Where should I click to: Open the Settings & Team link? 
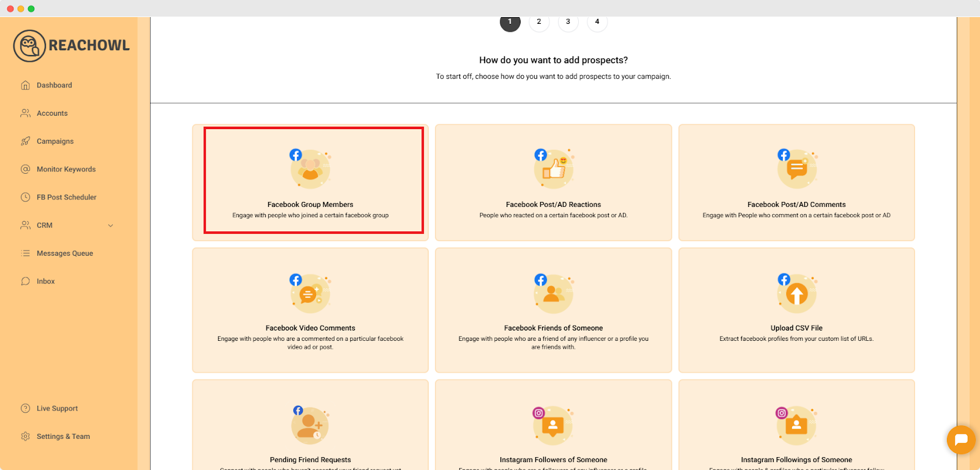pyautogui.click(x=63, y=436)
